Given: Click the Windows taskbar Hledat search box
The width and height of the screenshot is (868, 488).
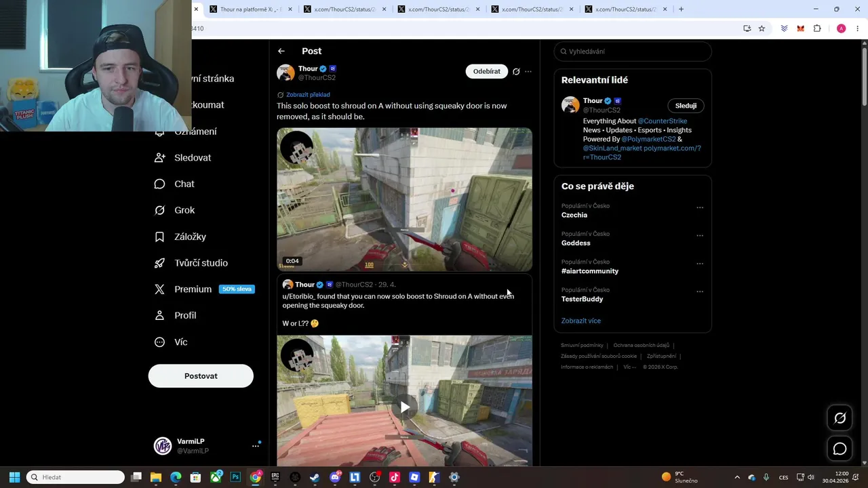Looking at the screenshot, I should pos(75,477).
